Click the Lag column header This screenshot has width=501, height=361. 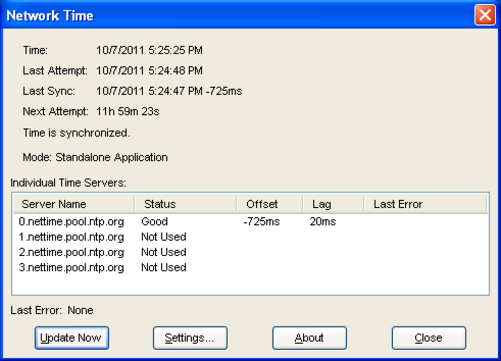coord(333,204)
